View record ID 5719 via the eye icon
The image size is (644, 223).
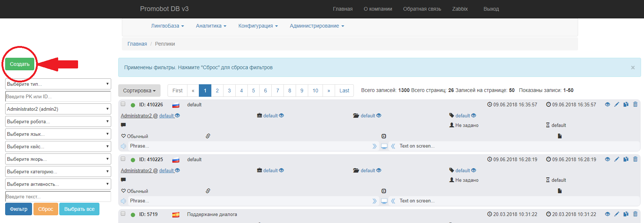608,214
